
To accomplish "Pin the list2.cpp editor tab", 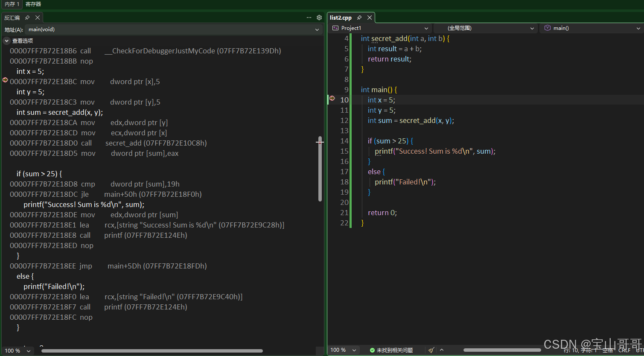I will 359,18.
